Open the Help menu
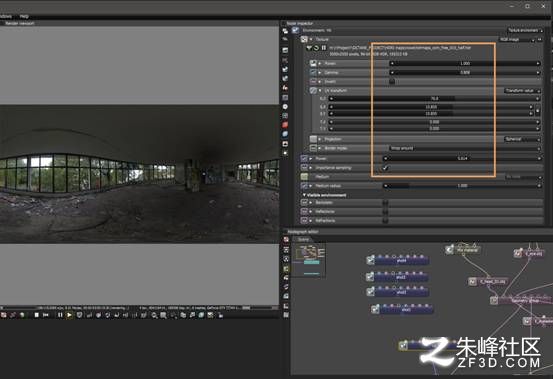553x379 pixels. [x=24, y=16]
